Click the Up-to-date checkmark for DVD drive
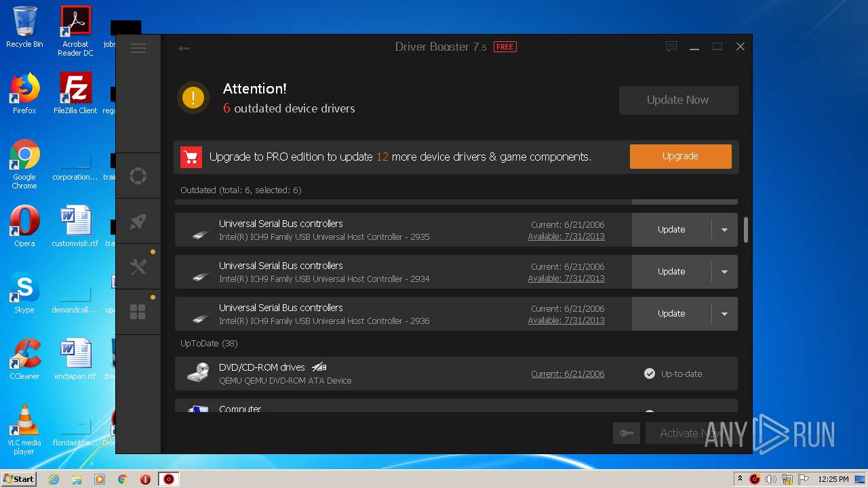The height and width of the screenshot is (488, 868). (650, 373)
